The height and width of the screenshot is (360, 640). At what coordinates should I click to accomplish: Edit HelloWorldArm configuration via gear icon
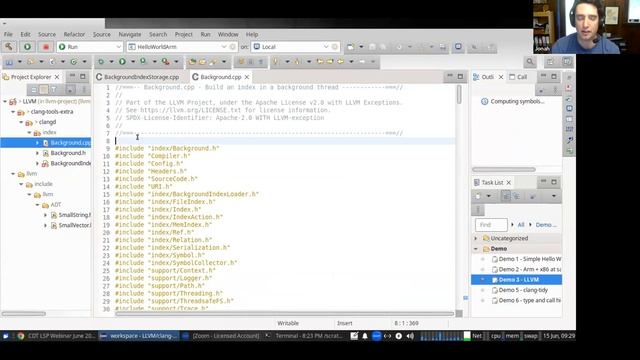pyautogui.click(x=233, y=47)
